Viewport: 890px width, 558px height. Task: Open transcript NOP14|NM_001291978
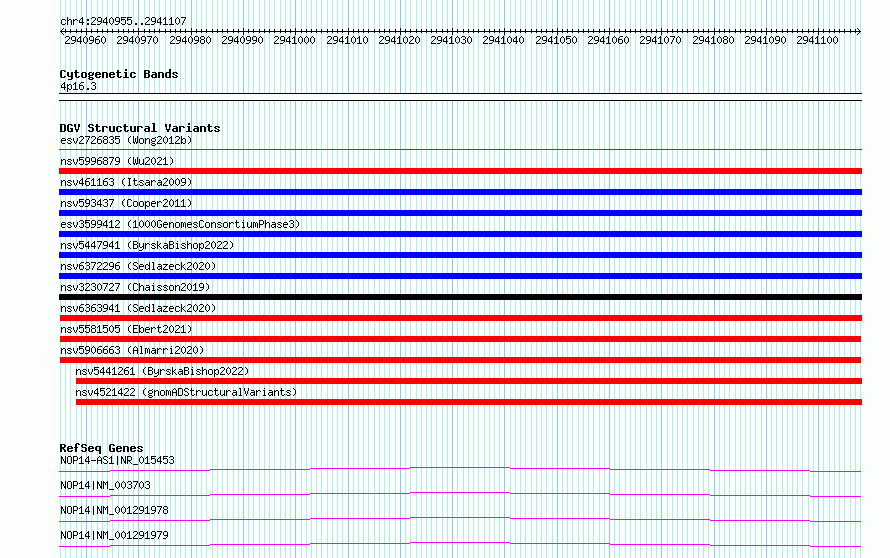point(114,510)
